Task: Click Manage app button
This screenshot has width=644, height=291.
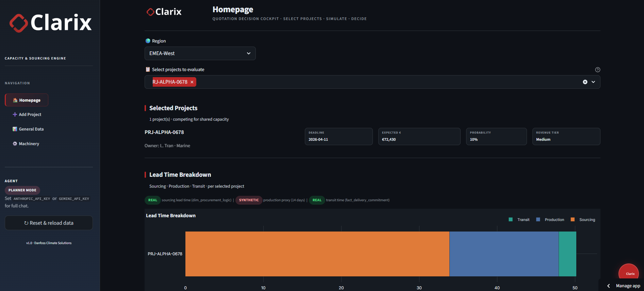Action: click(628, 286)
